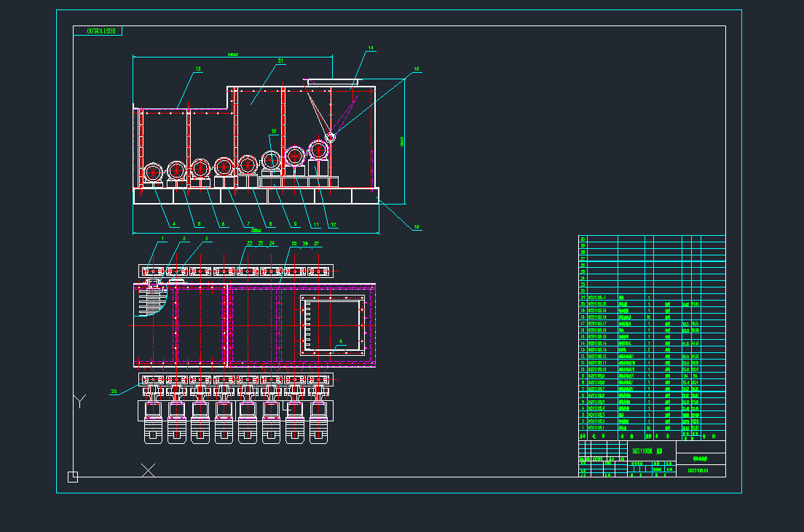The height and width of the screenshot is (532, 804).
Task: Select the drawing number at title block bottom-right
Action: click(x=698, y=470)
